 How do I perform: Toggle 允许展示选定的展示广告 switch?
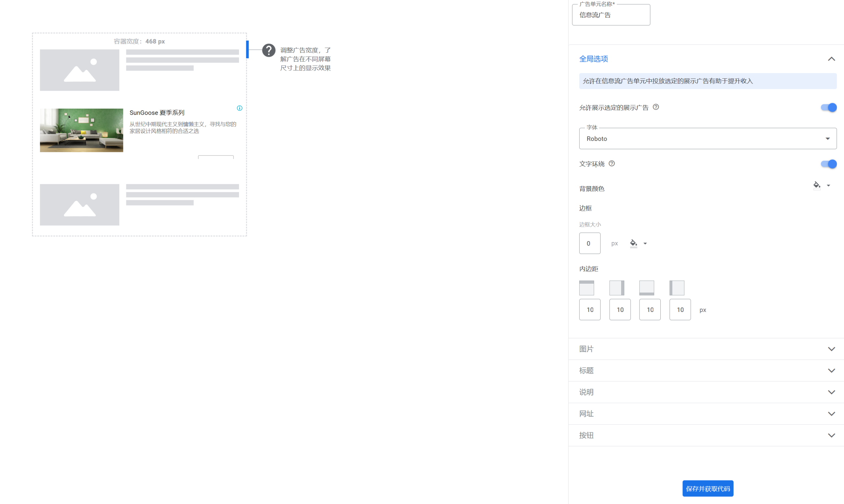[829, 107]
